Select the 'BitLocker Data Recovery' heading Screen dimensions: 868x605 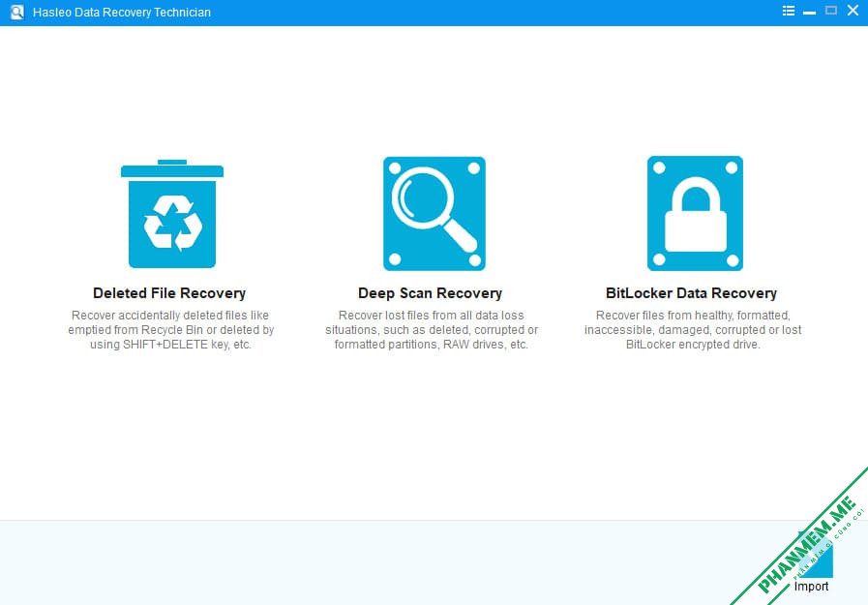[x=692, y=292]
